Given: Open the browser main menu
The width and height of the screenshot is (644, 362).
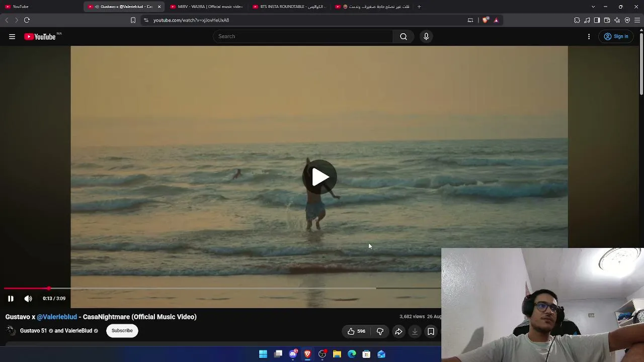Looking at the screenshot, I should (637, 20).
